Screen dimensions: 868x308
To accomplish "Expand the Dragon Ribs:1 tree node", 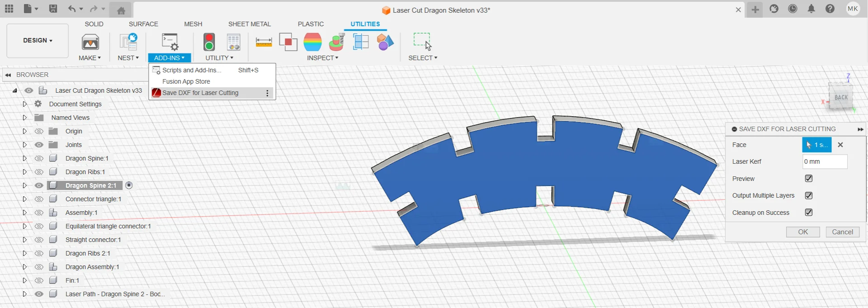I will click(24, 172).
